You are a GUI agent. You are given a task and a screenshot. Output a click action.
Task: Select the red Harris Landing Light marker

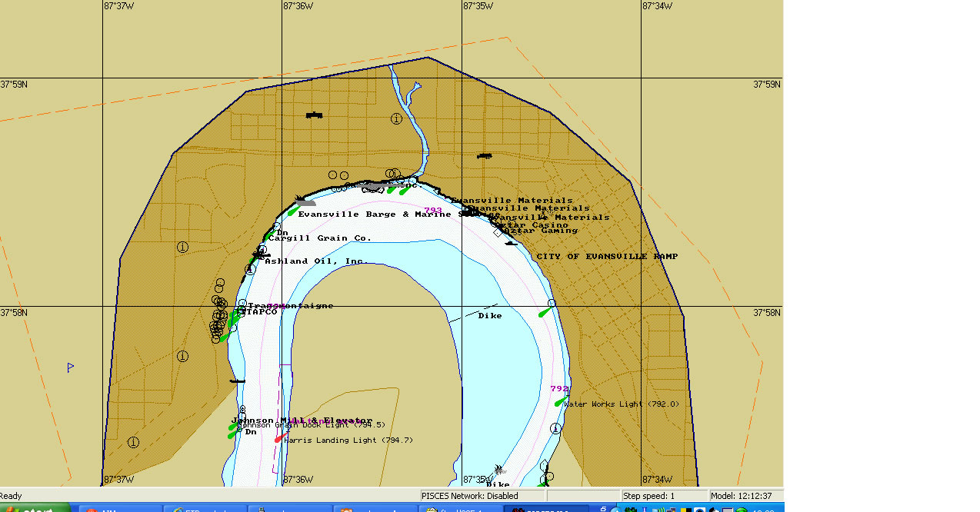(281, 437)
